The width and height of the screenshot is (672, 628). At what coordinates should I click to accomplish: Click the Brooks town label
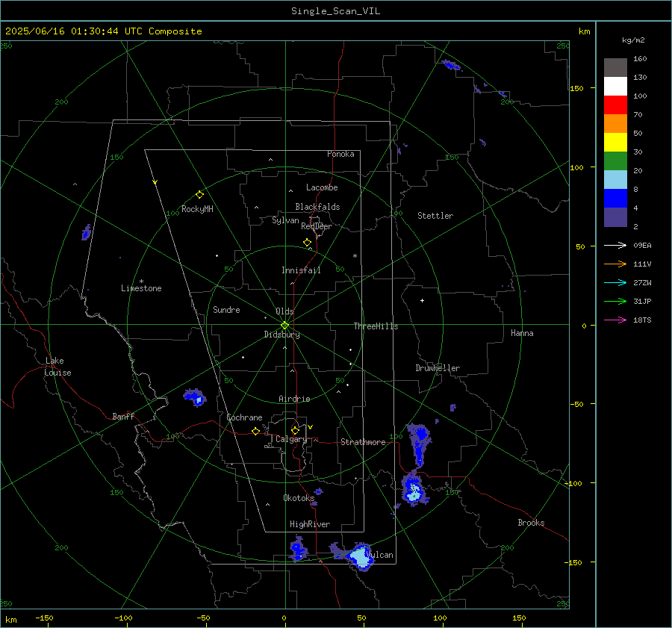tap(531, 523)
